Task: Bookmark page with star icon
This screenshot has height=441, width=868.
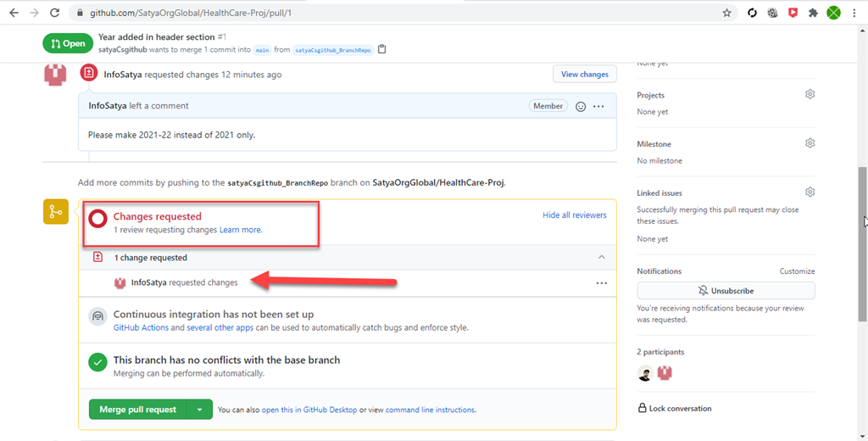Action: coord(726,13)
